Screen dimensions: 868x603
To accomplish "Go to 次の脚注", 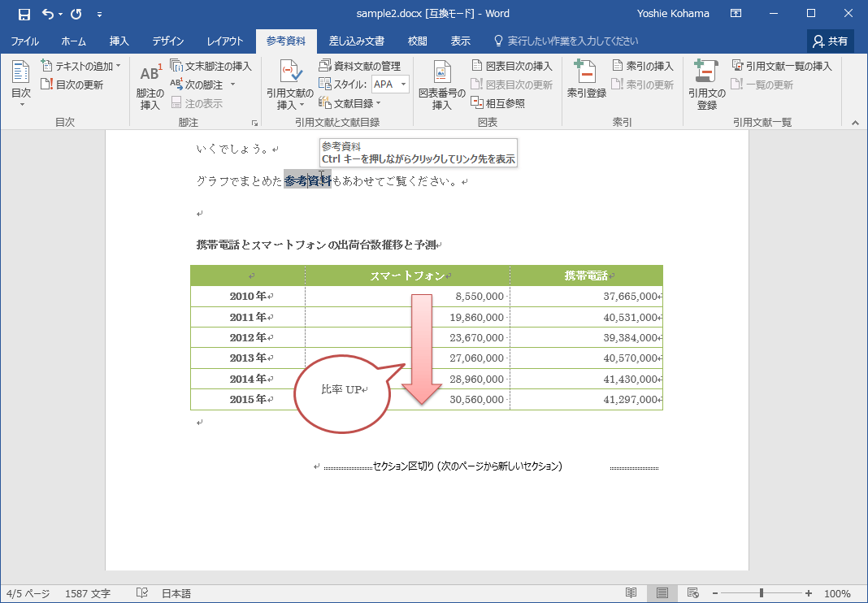I will point(197,85).
